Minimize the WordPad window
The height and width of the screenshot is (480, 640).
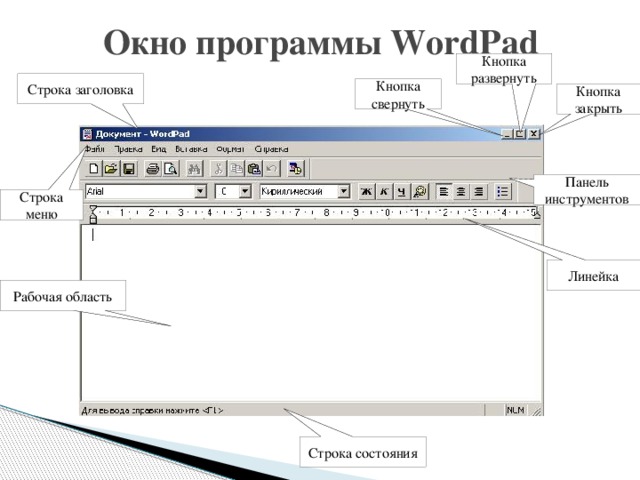[507, 134]
